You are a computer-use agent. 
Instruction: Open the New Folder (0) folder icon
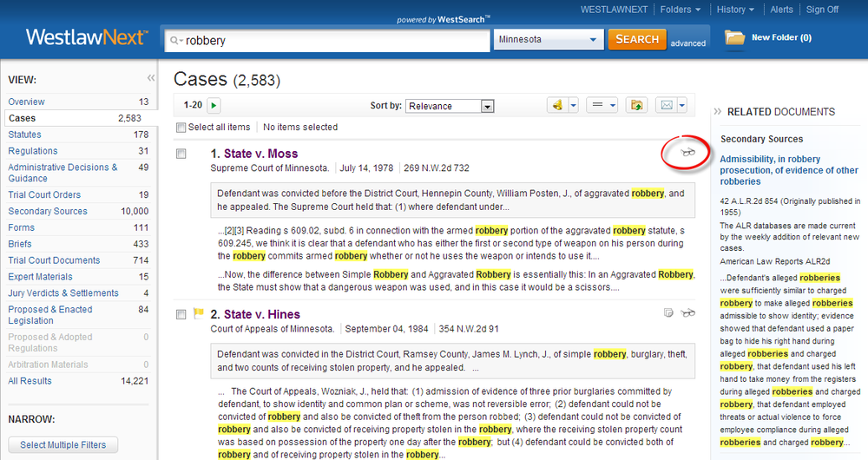click(x=734, y=37)
